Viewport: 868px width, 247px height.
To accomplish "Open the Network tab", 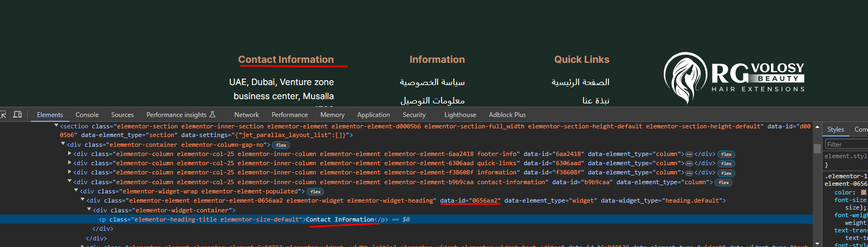I will tap(247, 115).
